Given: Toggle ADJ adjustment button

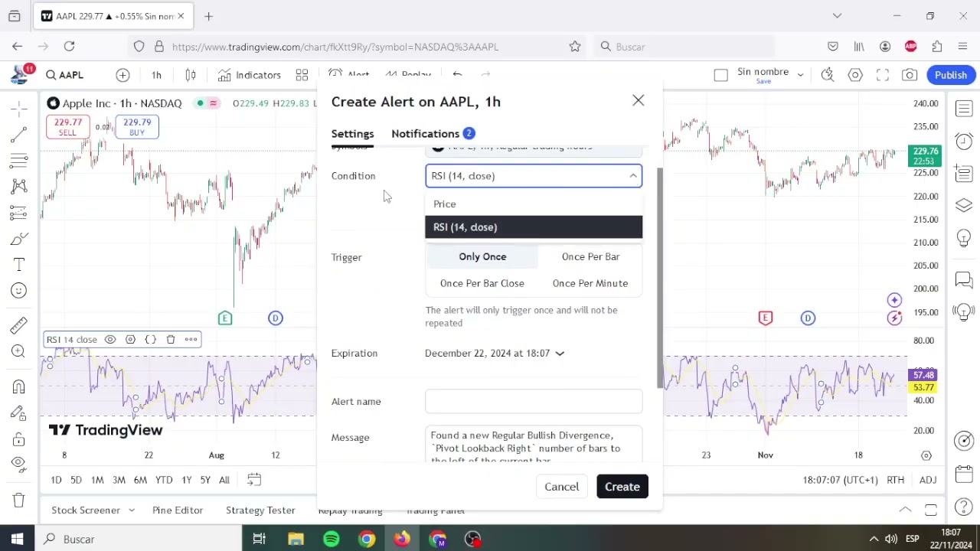Looking at the screenshot, I should (x=927, y=480).
